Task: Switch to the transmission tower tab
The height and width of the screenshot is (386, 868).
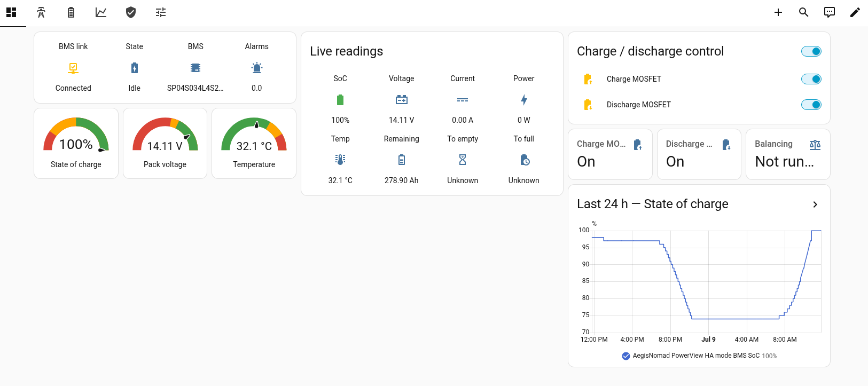Action: [41, 12]
